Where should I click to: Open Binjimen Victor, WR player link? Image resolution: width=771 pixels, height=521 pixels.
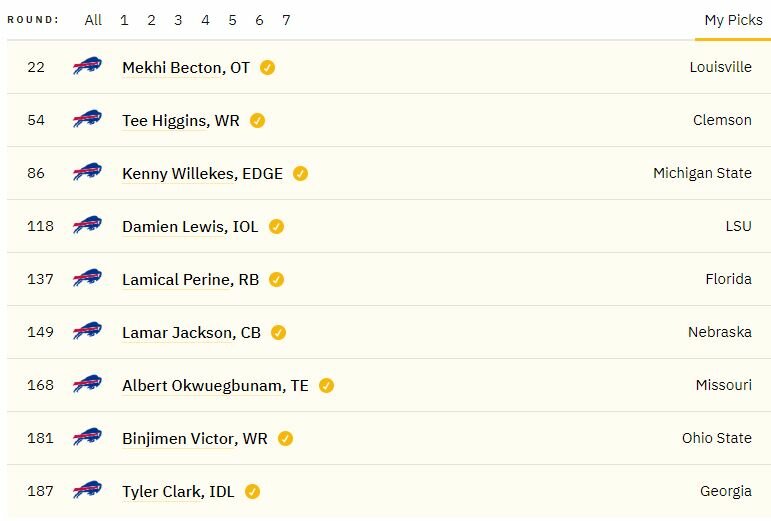click(x=195, y=438)
